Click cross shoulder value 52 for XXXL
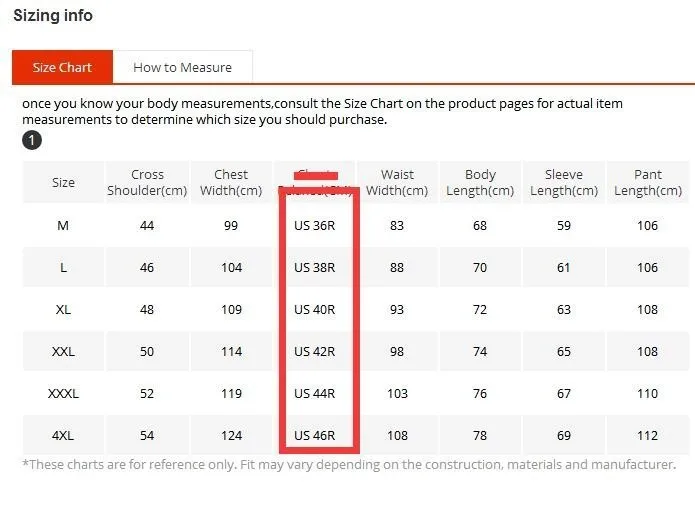Screen dimensions: 695x520 click(x=147, y=394)
